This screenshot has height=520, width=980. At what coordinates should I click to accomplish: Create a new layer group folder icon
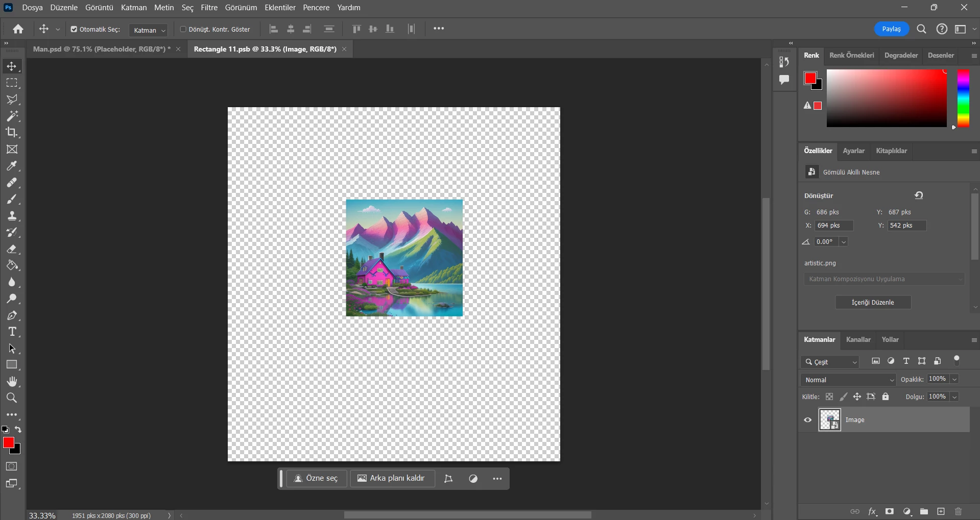point(924,511)
